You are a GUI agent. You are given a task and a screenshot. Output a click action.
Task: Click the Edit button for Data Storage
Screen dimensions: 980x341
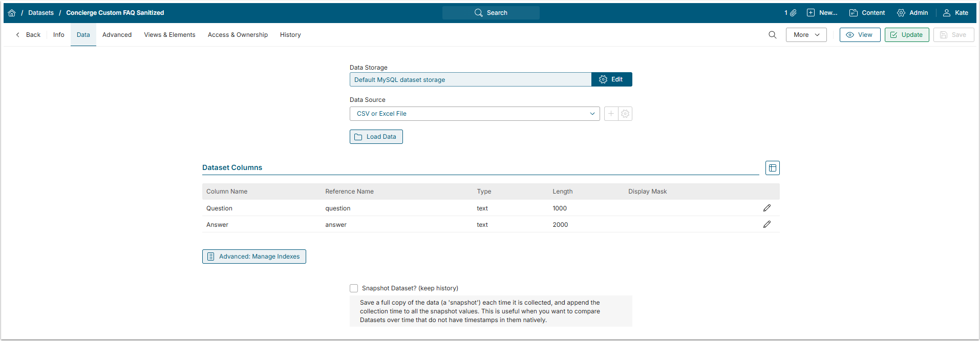(x=611, y=79)
